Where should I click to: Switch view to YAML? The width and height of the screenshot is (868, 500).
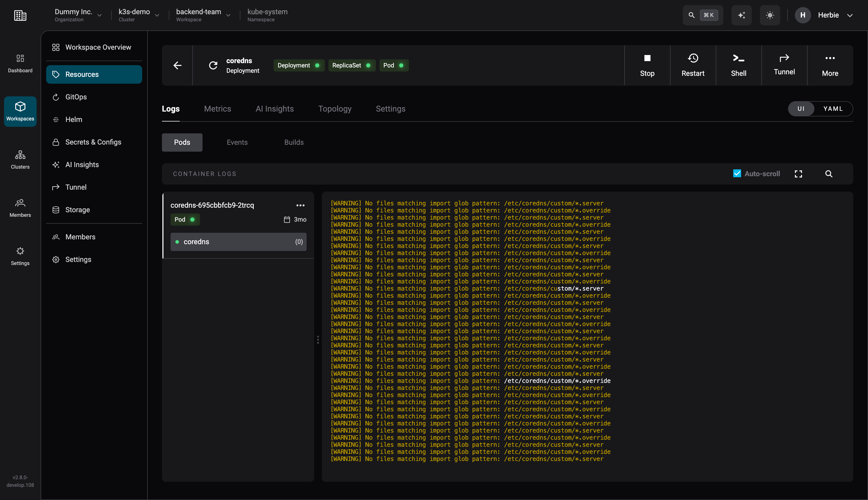point(833,109)
